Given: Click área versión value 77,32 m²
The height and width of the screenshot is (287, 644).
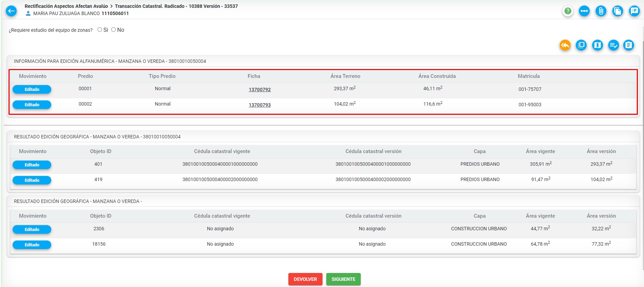Looking at the screenshot, I should tap(601, 244).
